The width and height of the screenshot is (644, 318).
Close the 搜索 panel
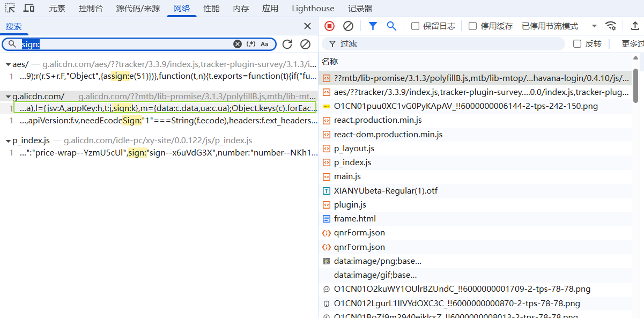307,26
